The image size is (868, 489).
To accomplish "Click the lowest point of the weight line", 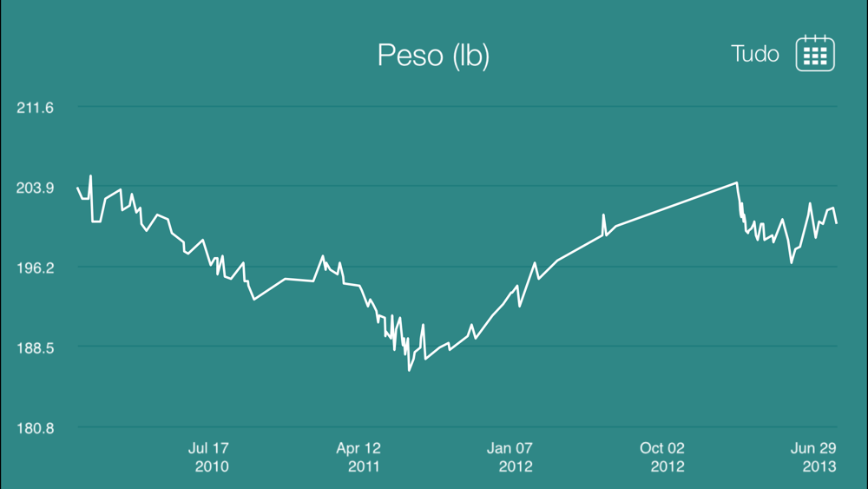I will [x=409, y=371].
